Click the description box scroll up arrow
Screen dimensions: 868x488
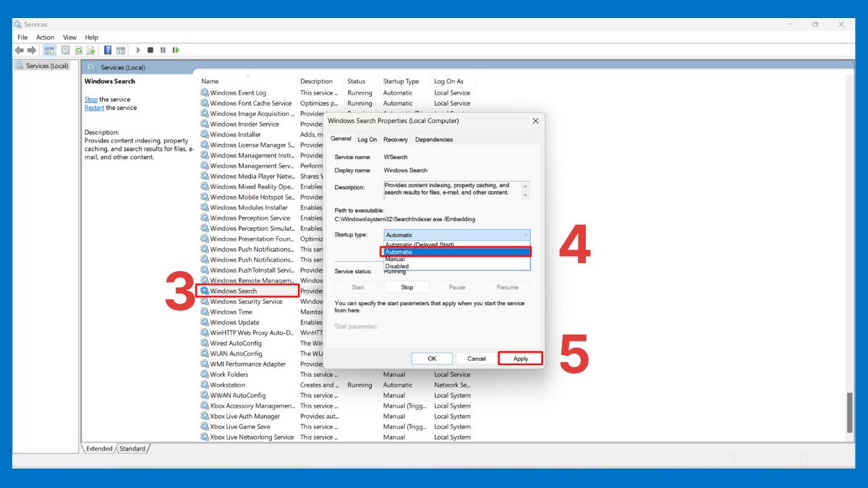click(526, 185)
